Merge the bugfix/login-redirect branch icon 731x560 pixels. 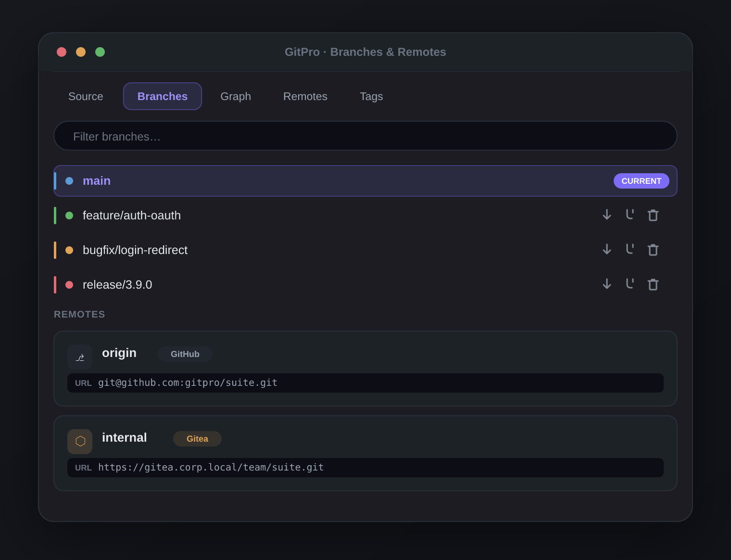(630, 250)
